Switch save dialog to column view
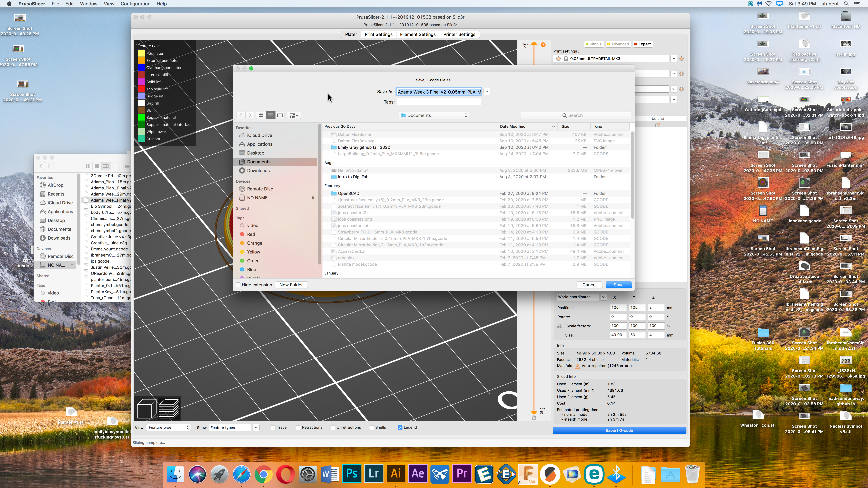 click(280, 115)
